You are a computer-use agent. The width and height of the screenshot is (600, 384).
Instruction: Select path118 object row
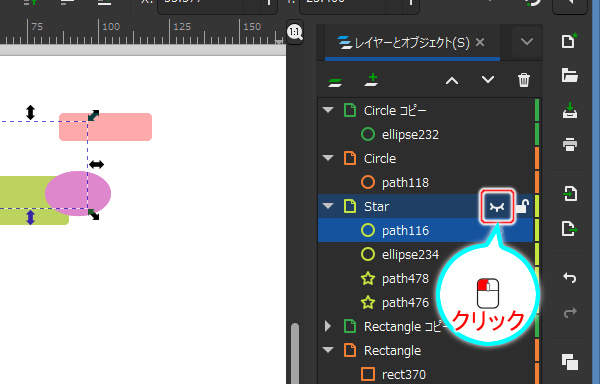coord(426,182)
